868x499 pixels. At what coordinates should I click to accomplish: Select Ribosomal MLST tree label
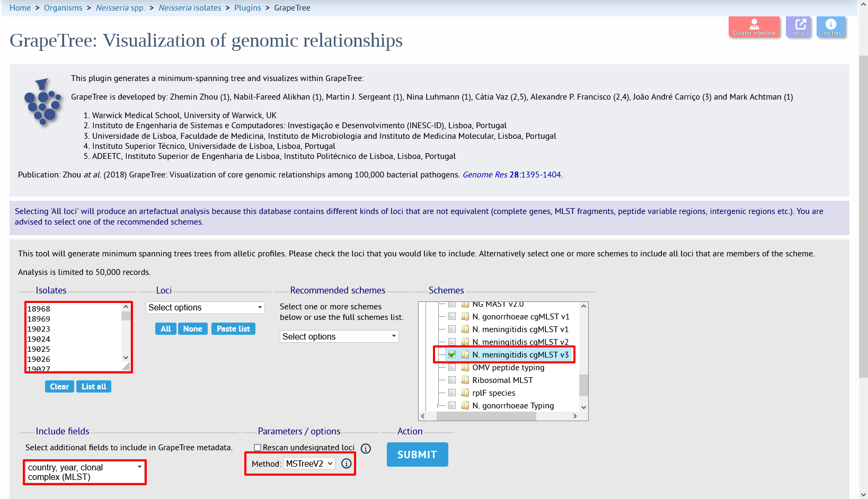pyautogui.click(x=502, y=380)
